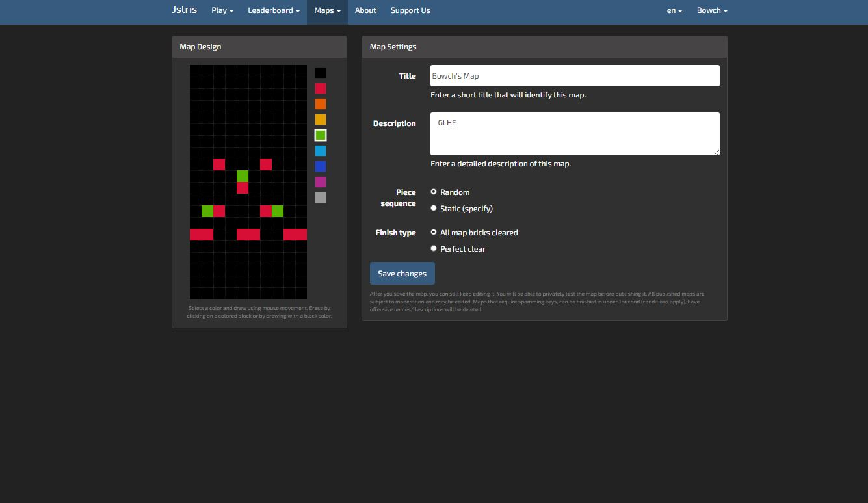Select the orange brick color

[x=321, y=103]
